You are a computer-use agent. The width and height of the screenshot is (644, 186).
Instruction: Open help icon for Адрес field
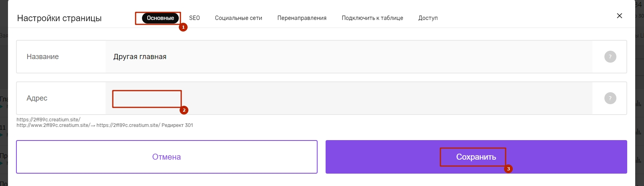[610, 98]
